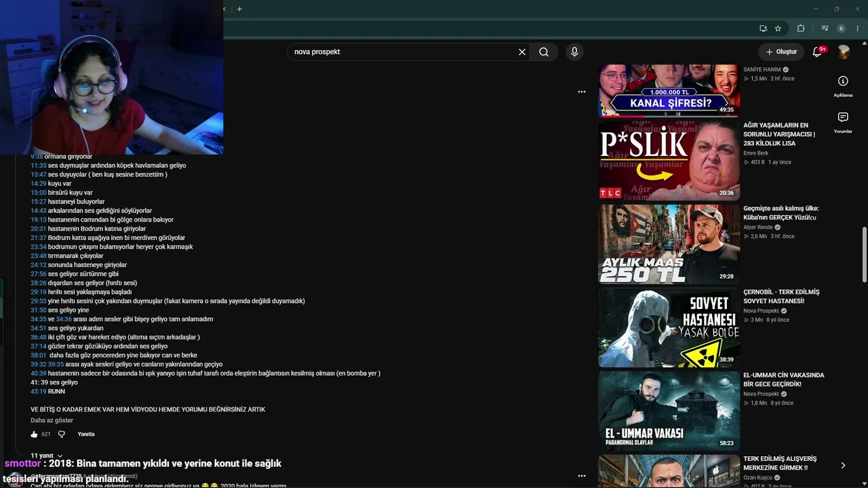The image size is (868, 488).
Task: Jump to timestamp 23:48 tırmanarak çıkıyorlar
Action: click(x=38, y=256)
